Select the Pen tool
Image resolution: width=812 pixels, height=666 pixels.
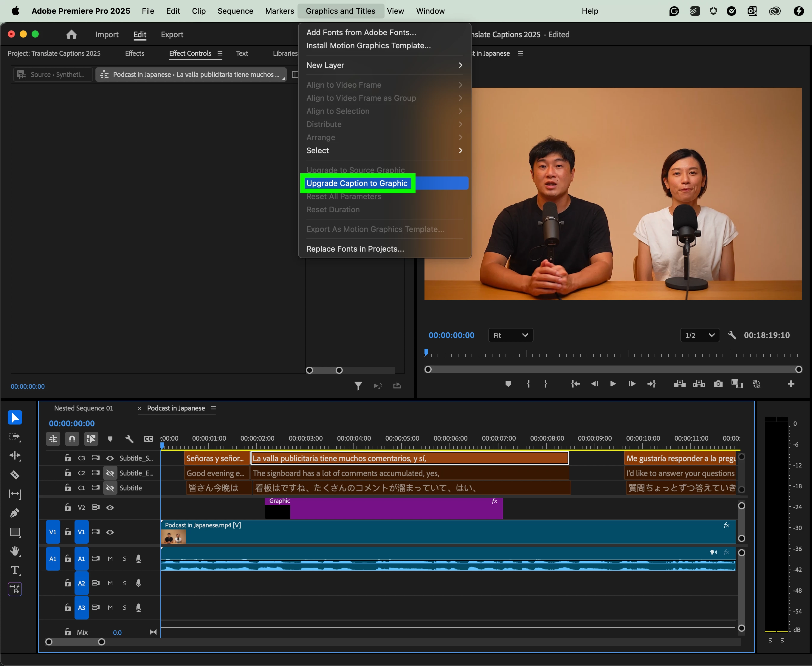click(15, 513)
